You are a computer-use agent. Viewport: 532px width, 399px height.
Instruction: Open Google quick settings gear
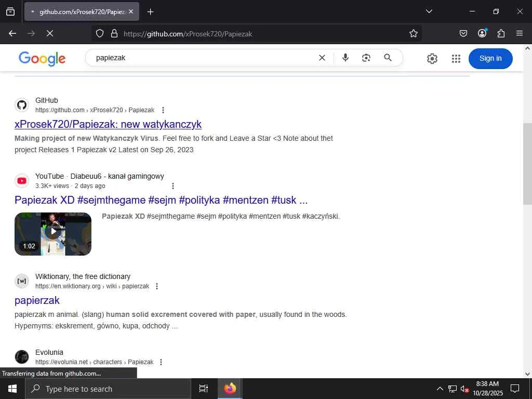click(x=432, y=59)
